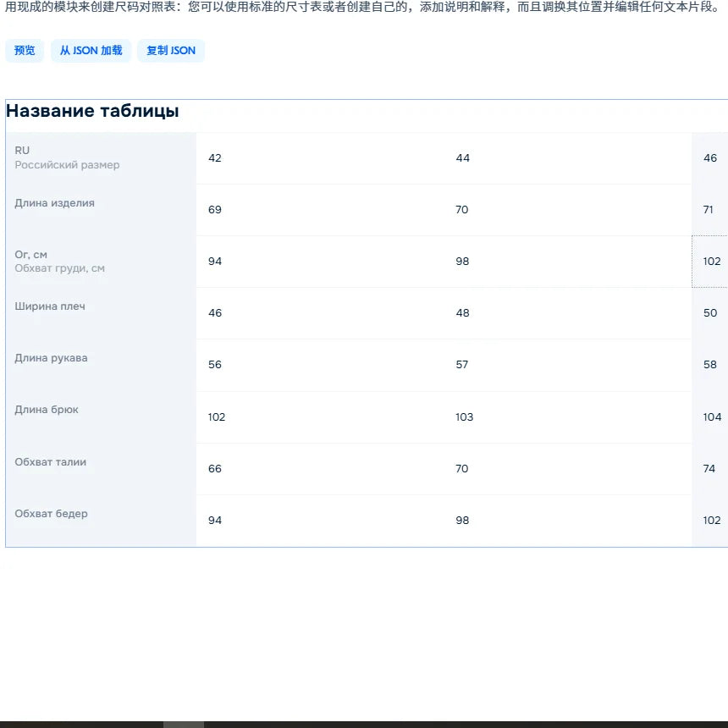Click cell 74 in Обхват талии row
728x728 pixels.
710,469
